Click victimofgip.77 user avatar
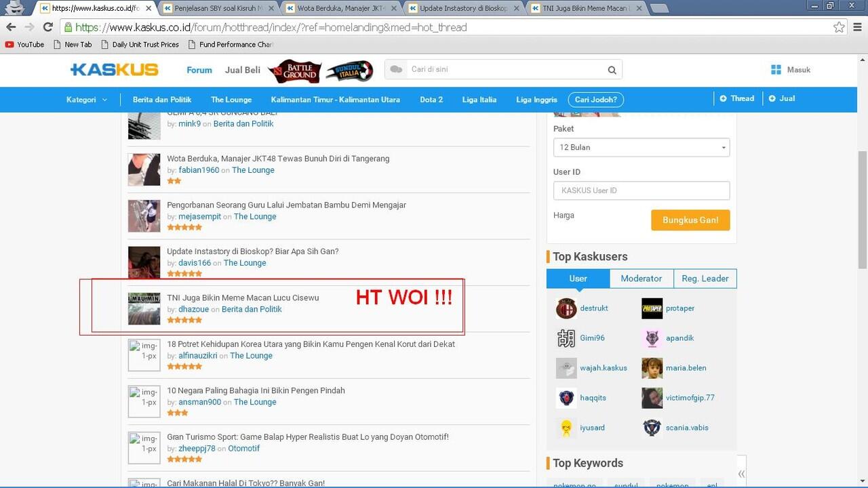The height and width of the screenshot is (488, 868). click(652, 398)
